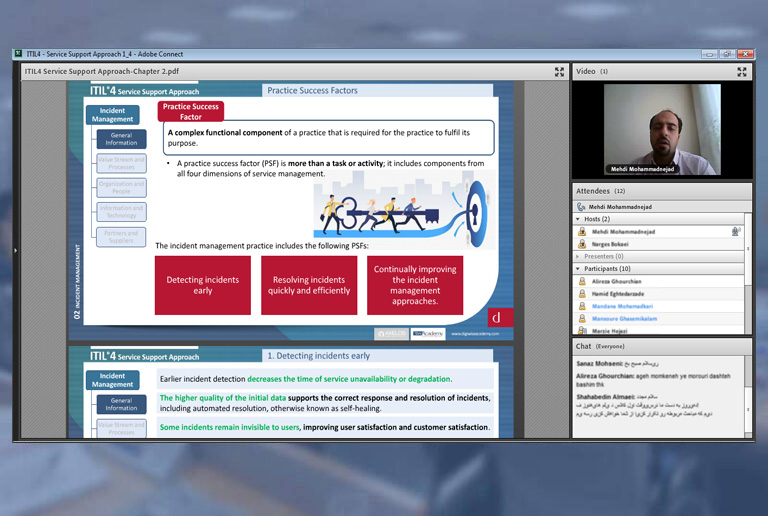Click the window title 'ITIL4 - Service Support Approach 1_4'
This screenshot has width=768, height=516.
click(x=79, y=54)
